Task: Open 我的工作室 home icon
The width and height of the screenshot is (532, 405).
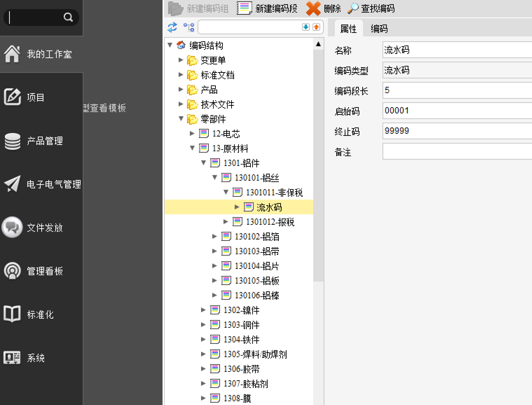Action: [12, 54]
